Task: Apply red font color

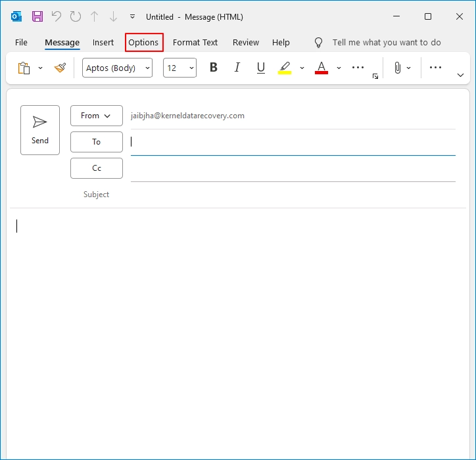Action: tap(321, 68)
